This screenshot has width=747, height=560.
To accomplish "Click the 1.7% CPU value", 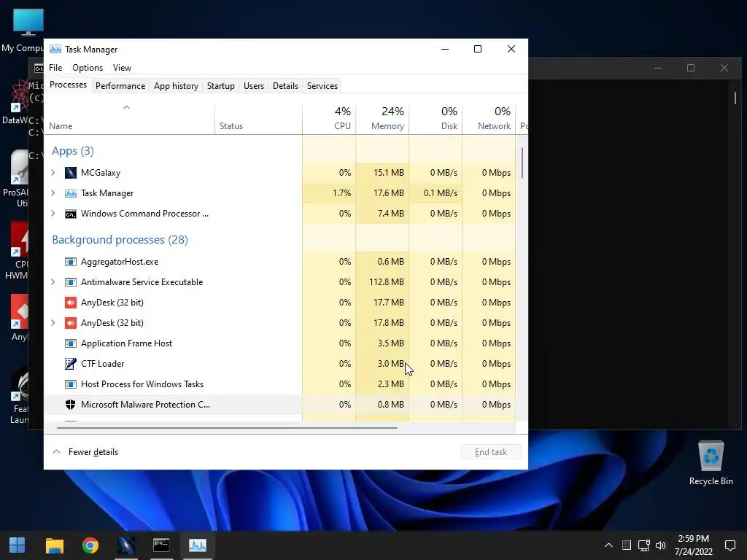I will click(x=341, y=192).
